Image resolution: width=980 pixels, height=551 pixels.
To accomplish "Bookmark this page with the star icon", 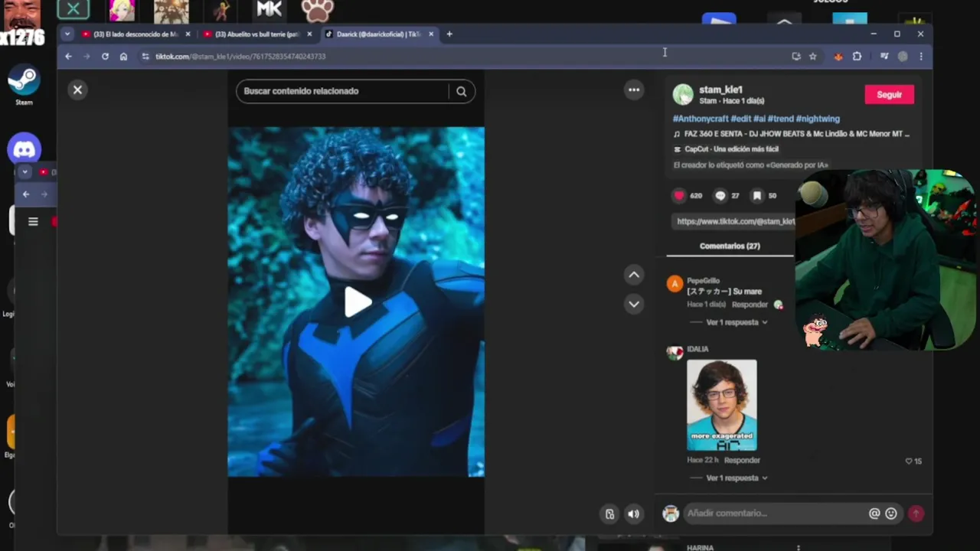I will click(x=812, y=56).
